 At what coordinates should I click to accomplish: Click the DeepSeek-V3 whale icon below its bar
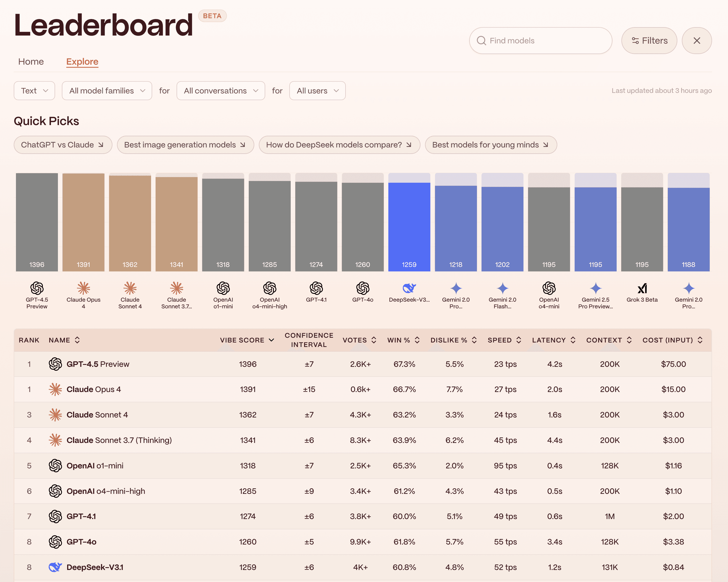[409, 289]
